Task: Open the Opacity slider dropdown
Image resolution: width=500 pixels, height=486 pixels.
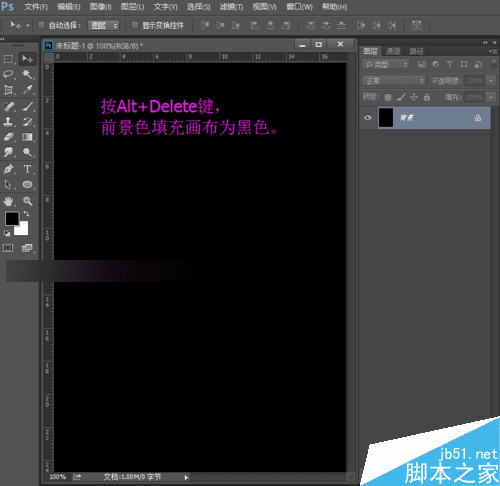Action: pos(491,81)
